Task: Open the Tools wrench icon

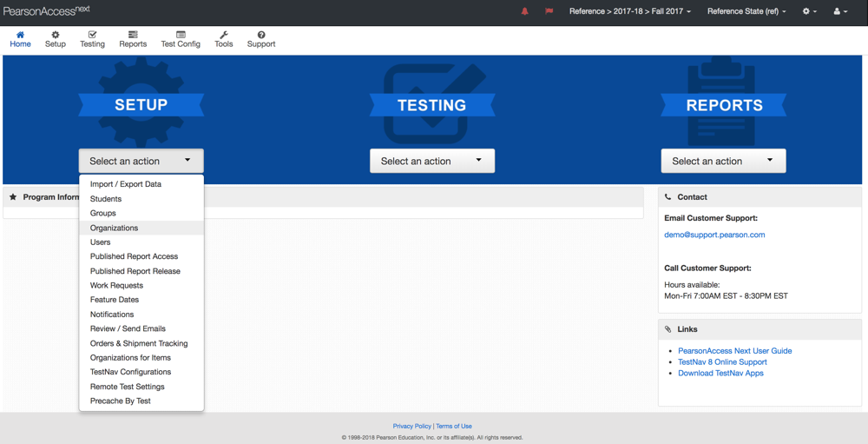Action: [224, 36]
